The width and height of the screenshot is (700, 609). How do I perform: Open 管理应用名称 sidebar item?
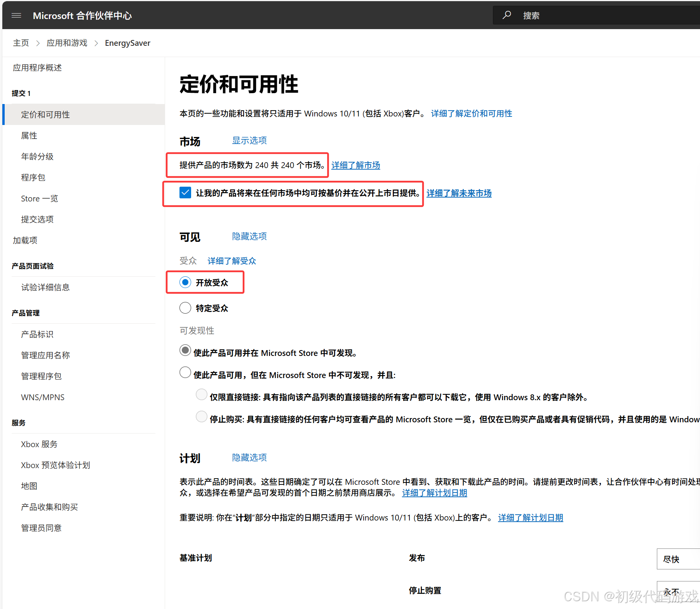(x=45, y=355)
